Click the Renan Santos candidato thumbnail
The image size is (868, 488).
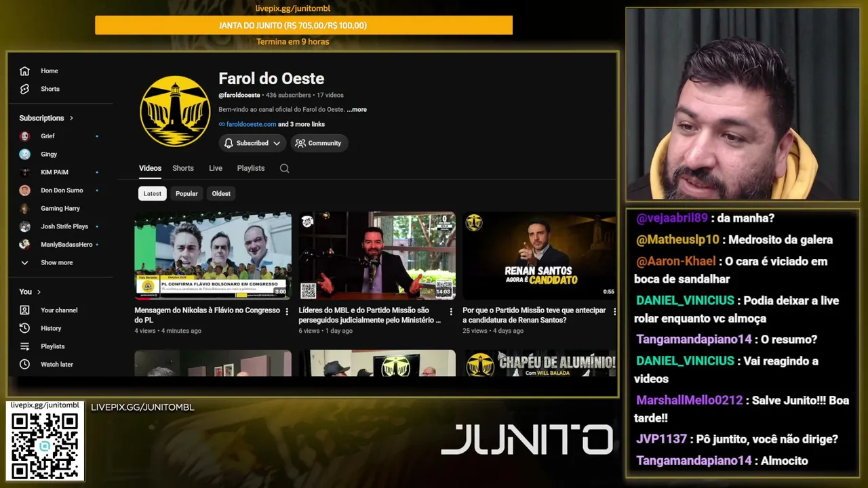click(x=540, y=256)
